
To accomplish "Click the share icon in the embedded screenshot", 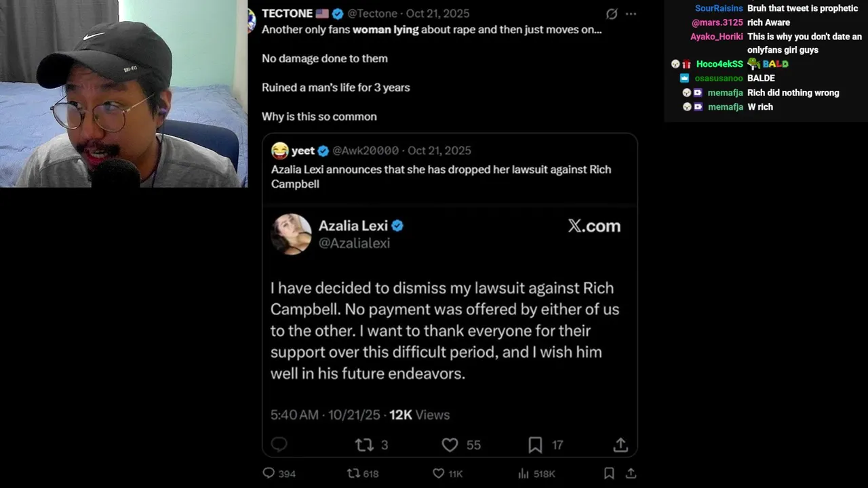I will pyautogui.click(x=620, y=445).
